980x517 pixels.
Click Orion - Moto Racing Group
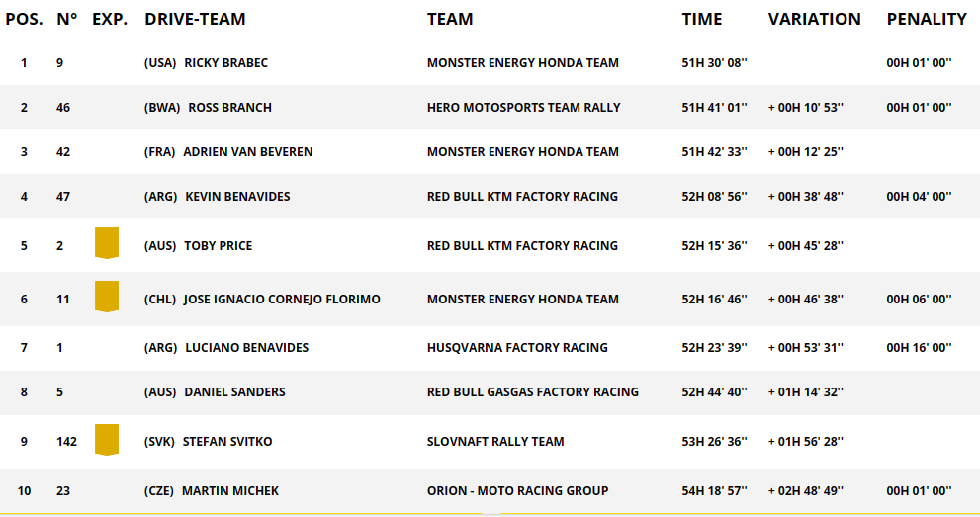tap(517, 491)
